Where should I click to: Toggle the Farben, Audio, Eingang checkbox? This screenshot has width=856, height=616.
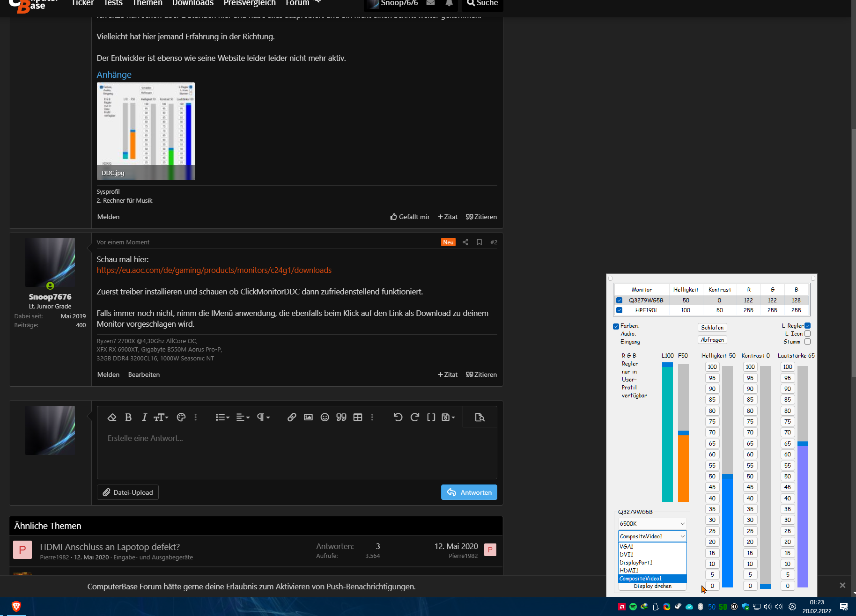(x=616, y=326)
